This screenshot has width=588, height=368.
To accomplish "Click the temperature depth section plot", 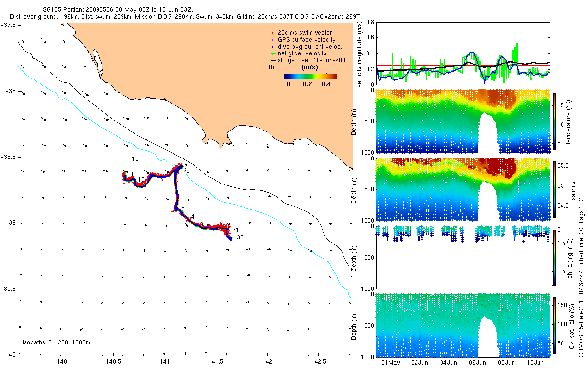I will [463, 121].
